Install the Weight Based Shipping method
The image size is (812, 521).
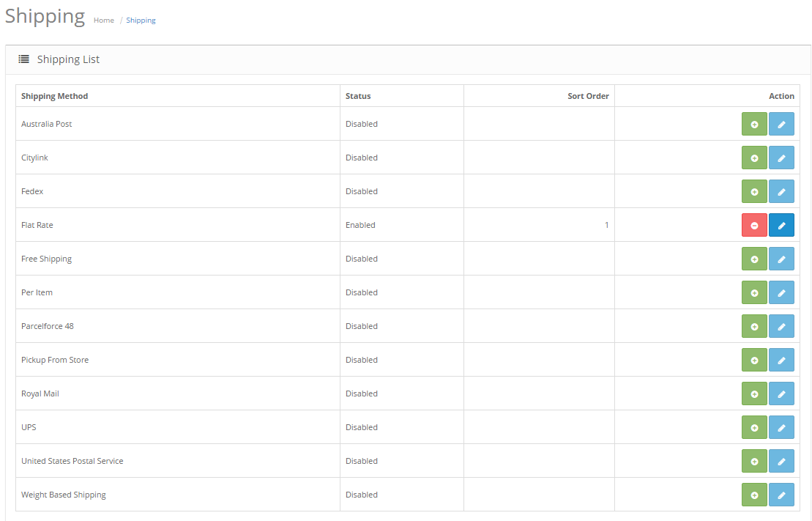tap(754, 495)
